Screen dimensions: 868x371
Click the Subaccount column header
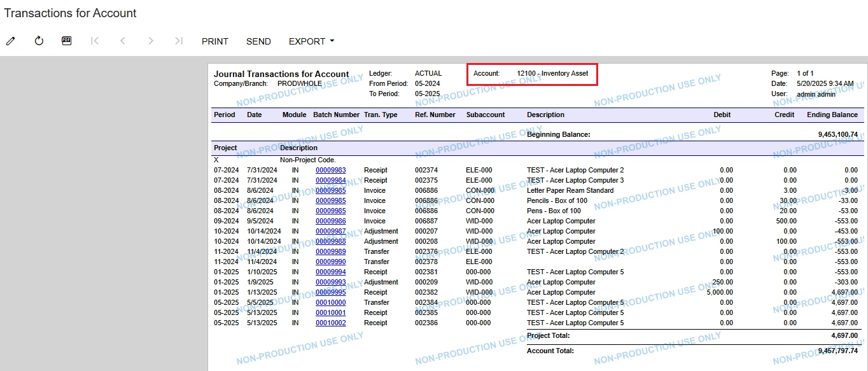tap(486, 115)
